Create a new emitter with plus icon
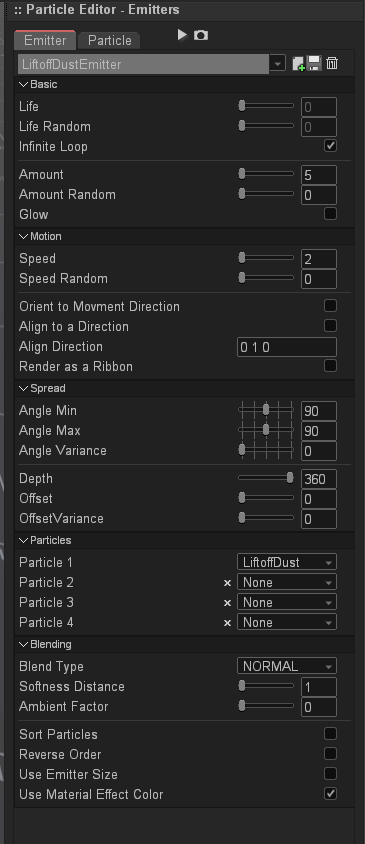This screenshot has height=844, width=365. [x=298, y=64]
